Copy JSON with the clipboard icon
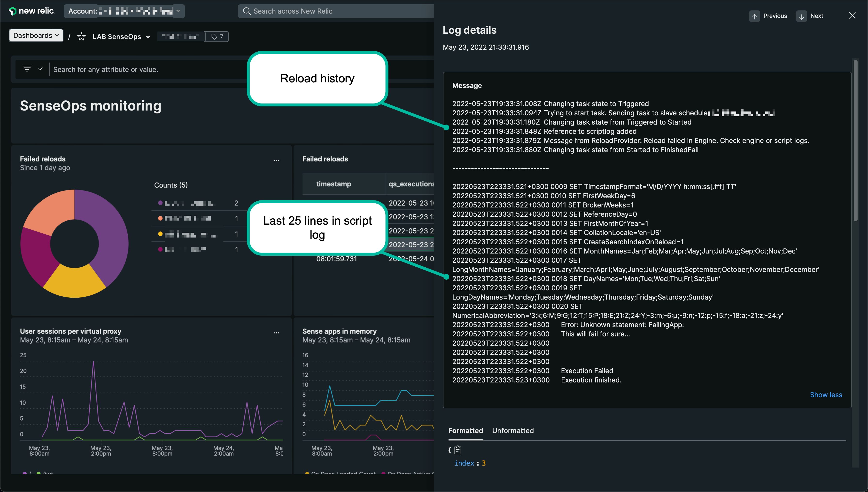The height and width of the screenshot is (492, 868). [458, 450]
